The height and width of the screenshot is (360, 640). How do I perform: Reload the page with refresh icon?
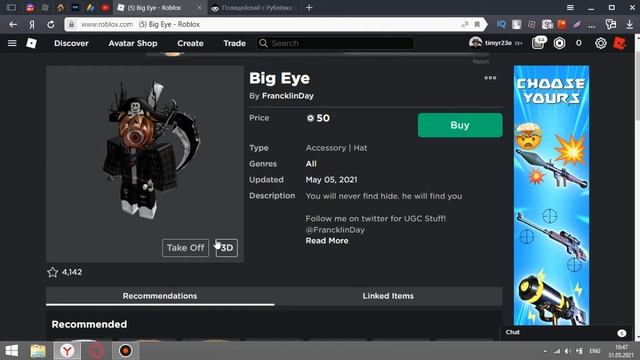coord(51,24)
